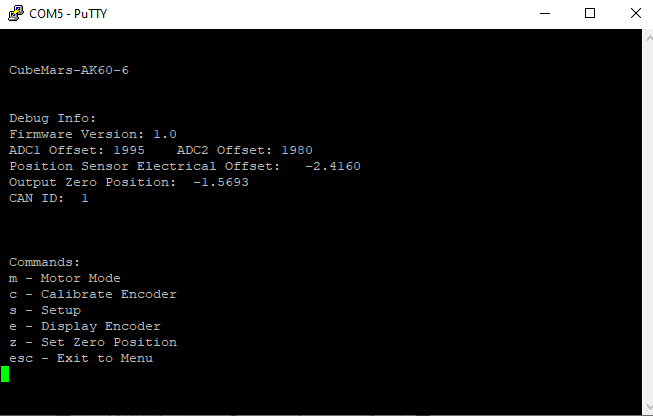Click the 'e - Display Encoder' line

point(85,326)
